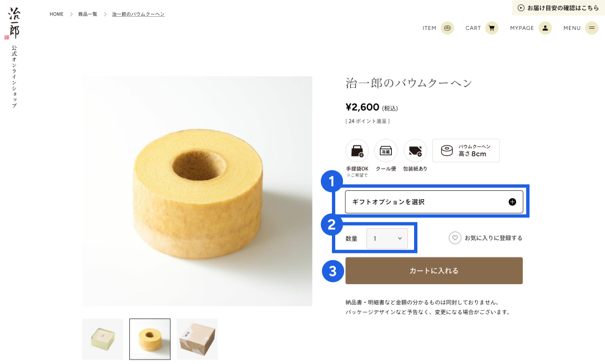Screen dimensions: 605x364
Task: Select the green boxed package thumbnail
Action: 103,339
